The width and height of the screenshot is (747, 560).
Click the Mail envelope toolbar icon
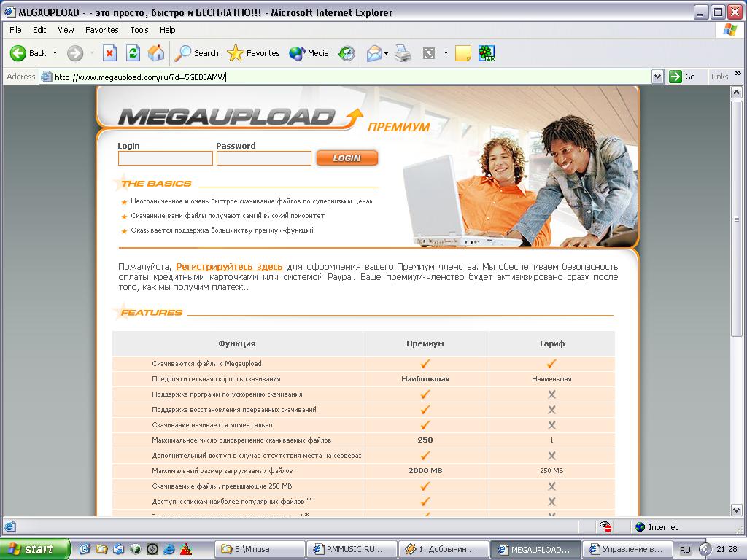click(374, 52)
